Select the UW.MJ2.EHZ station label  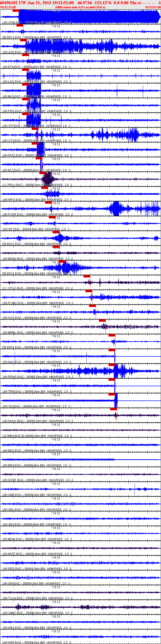coord(12,96)
